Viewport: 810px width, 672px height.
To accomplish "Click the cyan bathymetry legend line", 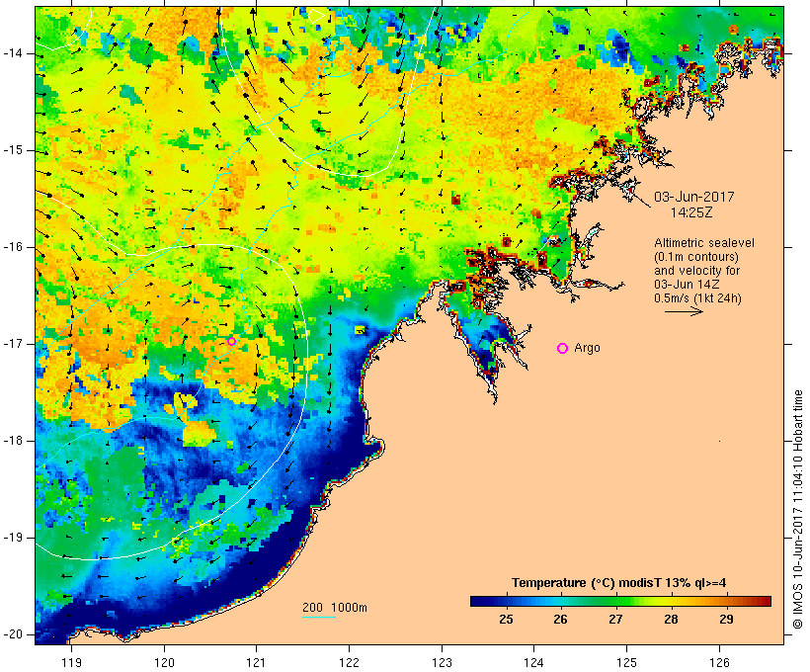I will pyautogui.click(x=319, y=617).
